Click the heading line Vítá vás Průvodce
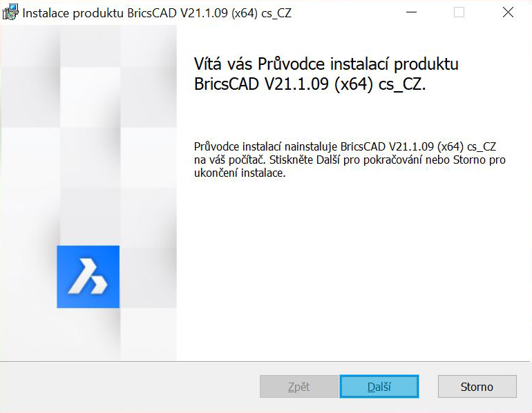 [x=326, y=64]
